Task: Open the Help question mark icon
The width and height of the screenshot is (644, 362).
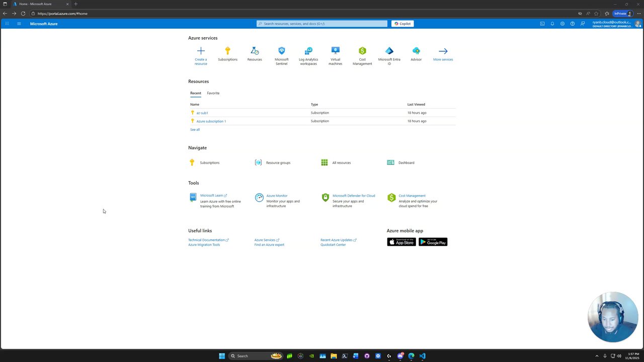Action: pyautogui.click(x=573, y=24)
